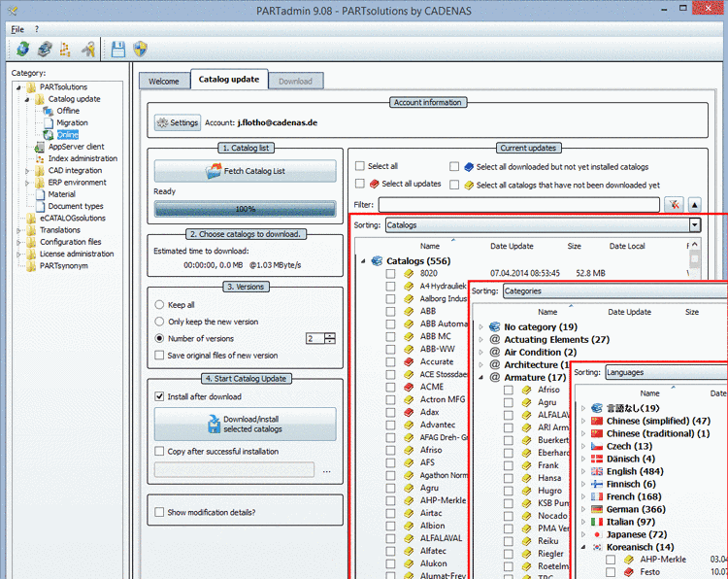Click the orange index structure toolbar icon

click(65, 49)
